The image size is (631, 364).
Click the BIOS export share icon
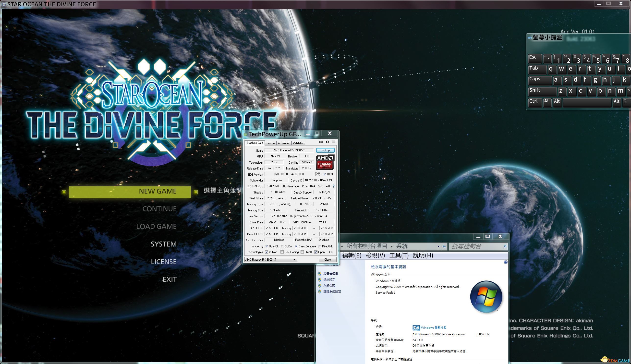point(317,174)
